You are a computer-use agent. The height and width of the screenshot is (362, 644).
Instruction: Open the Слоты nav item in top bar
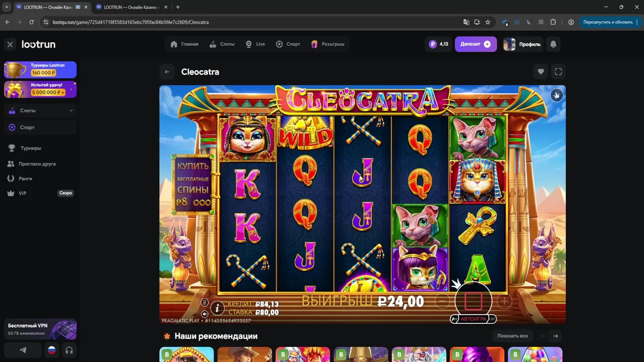click(222, 44)
